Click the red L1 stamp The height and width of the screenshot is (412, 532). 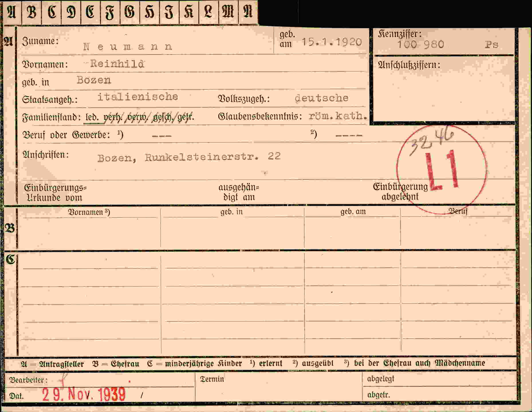(x=442, y=170)
